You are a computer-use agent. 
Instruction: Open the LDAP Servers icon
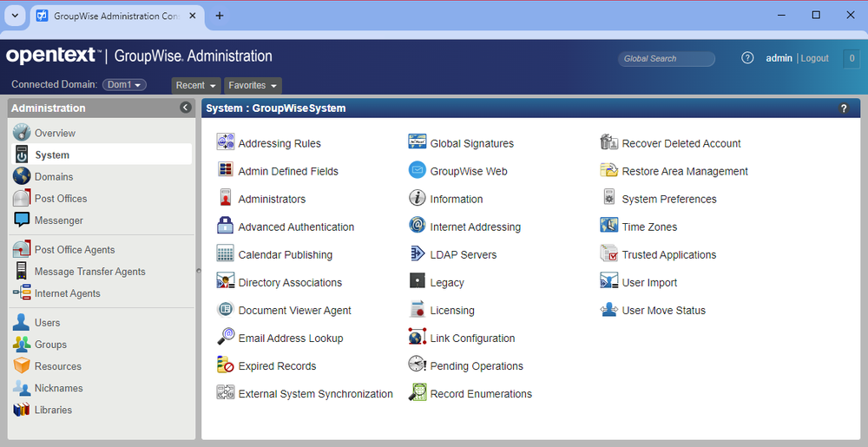[418, 253]
